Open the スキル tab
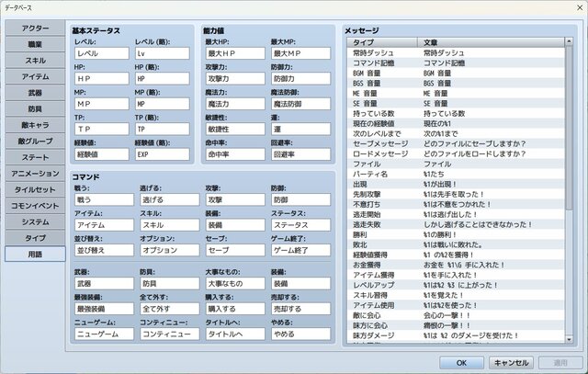This screenshot has height=374, width=588. coord(35,61)
